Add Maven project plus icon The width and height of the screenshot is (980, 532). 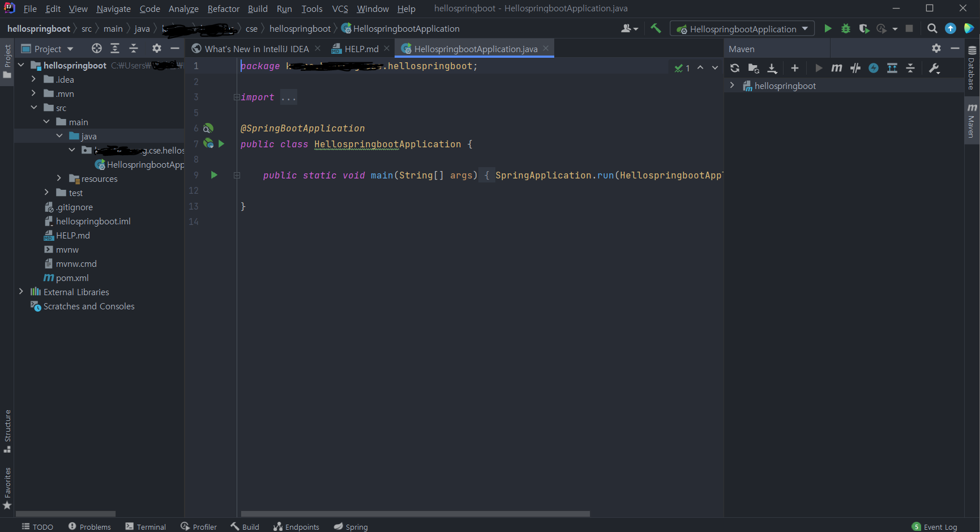(x=795, y=68)
